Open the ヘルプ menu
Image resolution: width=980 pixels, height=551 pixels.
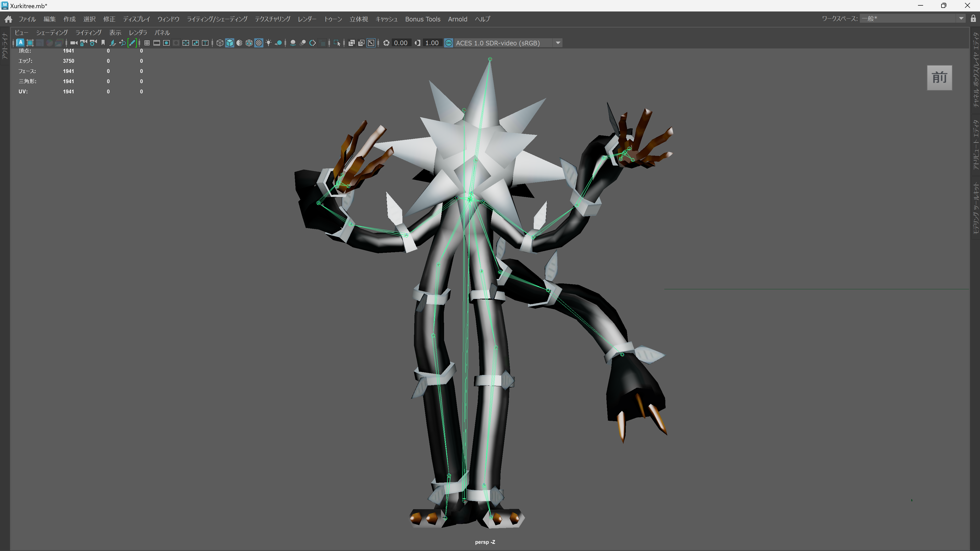tap(482, 19)
